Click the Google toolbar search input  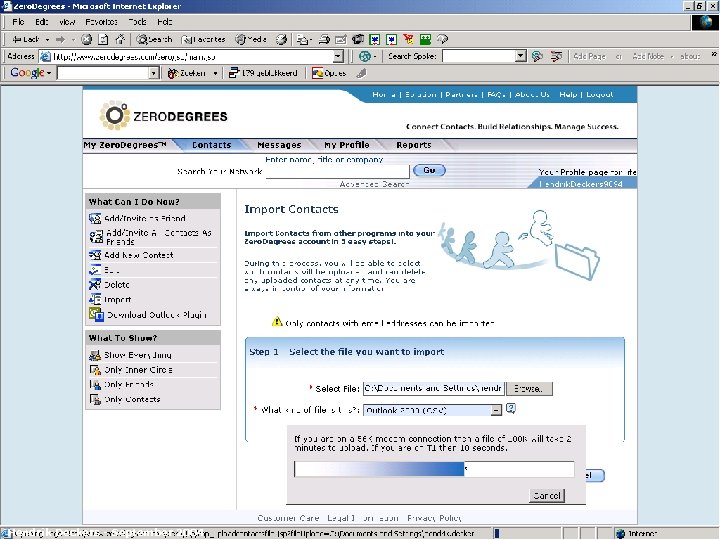[103, 73]
